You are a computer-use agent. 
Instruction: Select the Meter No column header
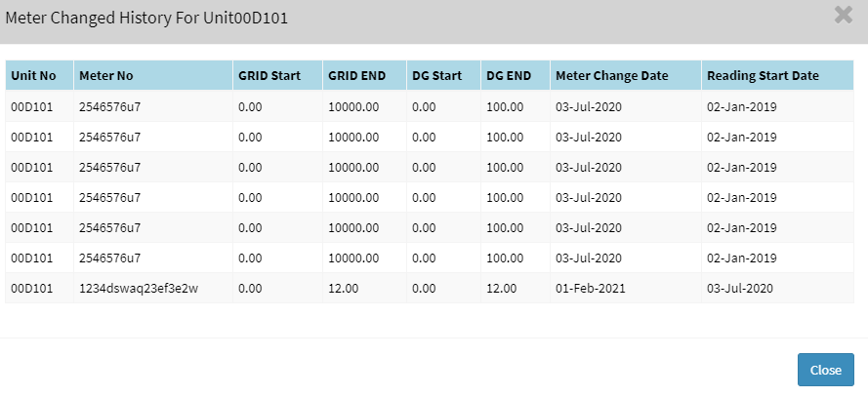pyautogui.click(x=105, y=76)
